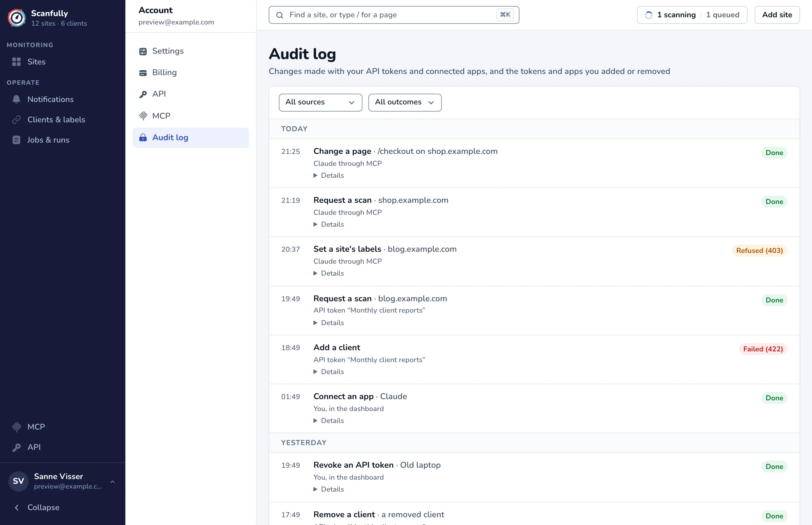The height and width of the screenshot is (525, 812).
Task: Click 'Connect an app' entry title
Action: [344, 396]
